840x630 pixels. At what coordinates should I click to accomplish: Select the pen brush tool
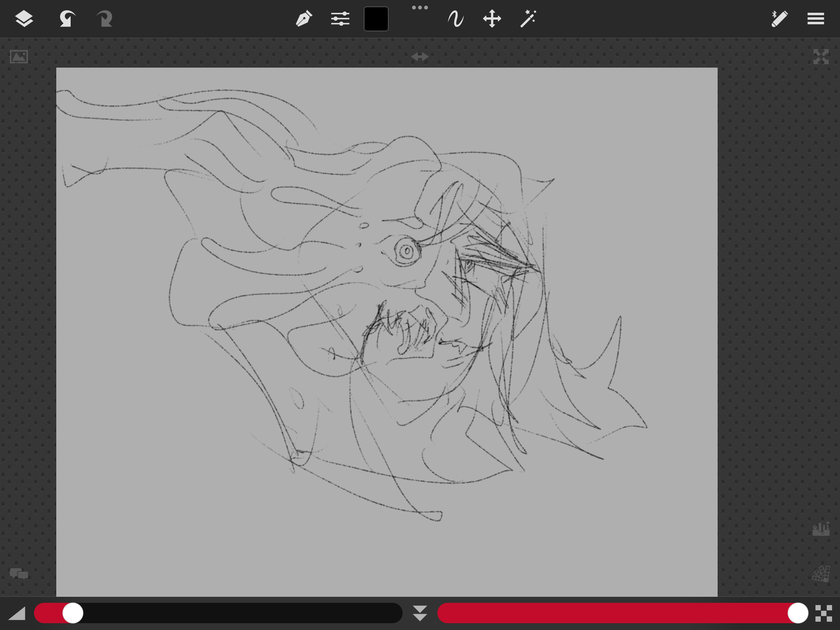coord(304,19)
